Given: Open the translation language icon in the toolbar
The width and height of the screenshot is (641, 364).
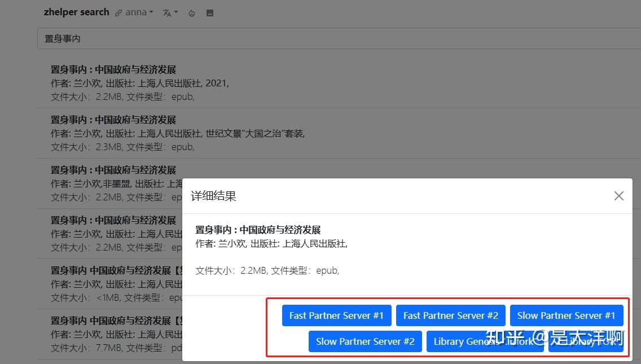Looking at the screenshot, I should click(x=166, y=12).
